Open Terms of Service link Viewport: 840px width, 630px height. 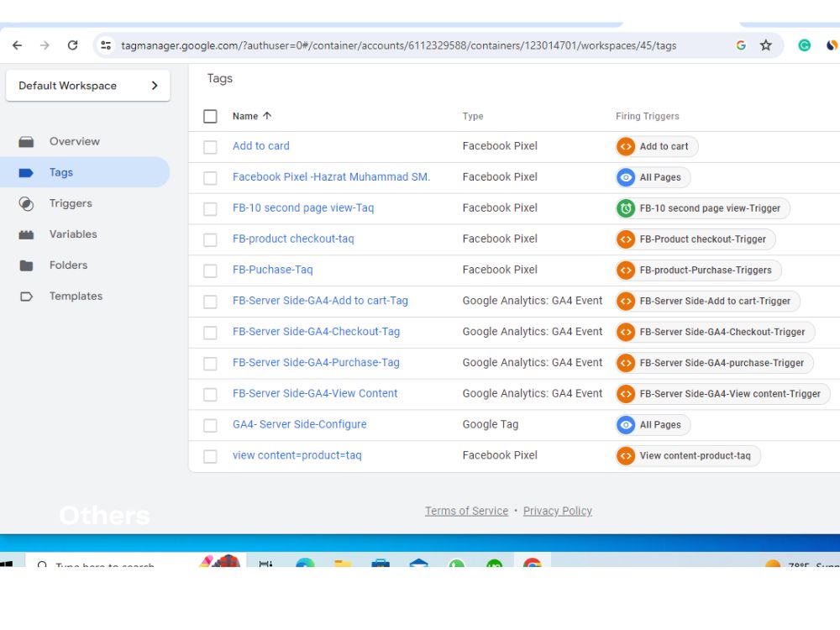pos(466,511)
